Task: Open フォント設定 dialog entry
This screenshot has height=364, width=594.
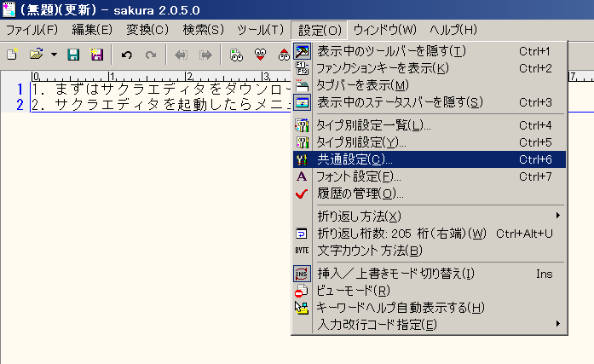Action: [359, 176]
